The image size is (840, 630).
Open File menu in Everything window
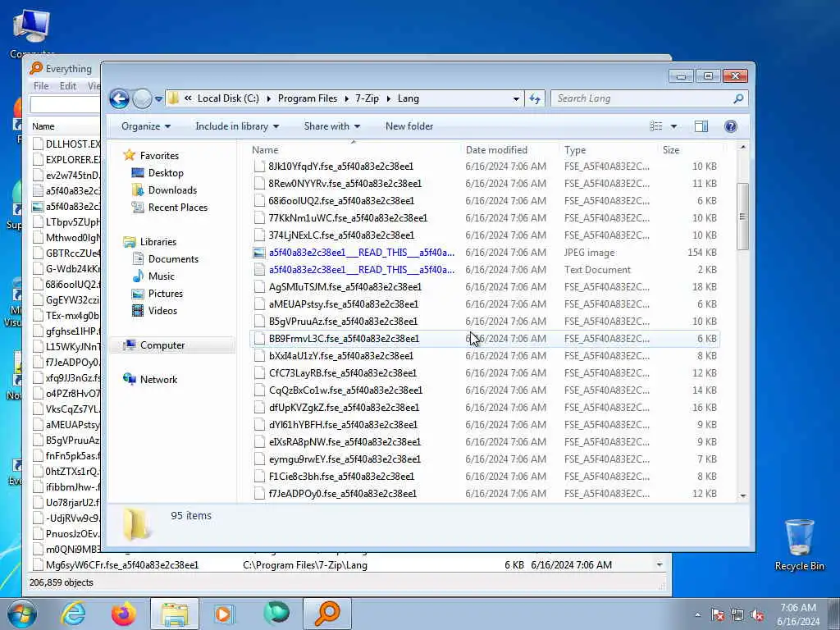(41, 86)
